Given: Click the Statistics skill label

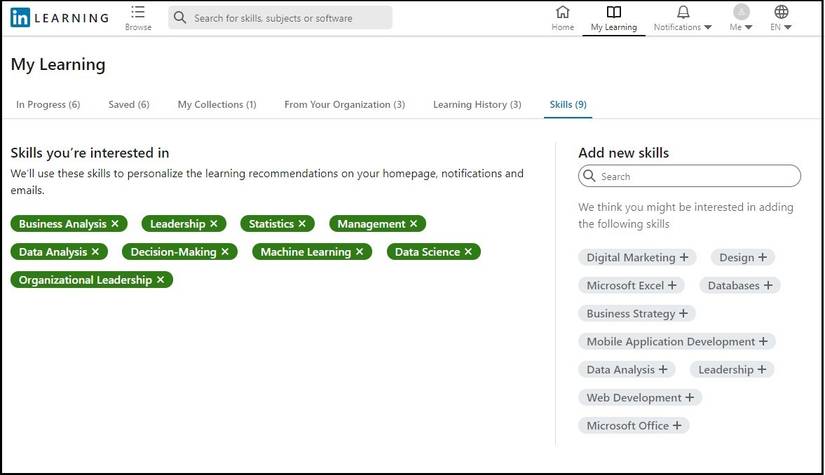Looking at the screenshot, I should point(271,224).
